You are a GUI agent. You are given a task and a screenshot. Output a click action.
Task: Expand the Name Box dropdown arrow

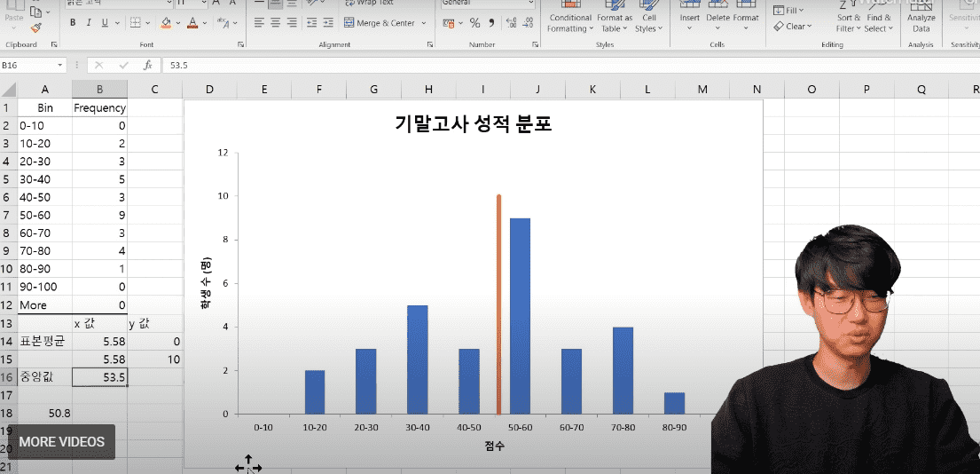click(60, 65)
